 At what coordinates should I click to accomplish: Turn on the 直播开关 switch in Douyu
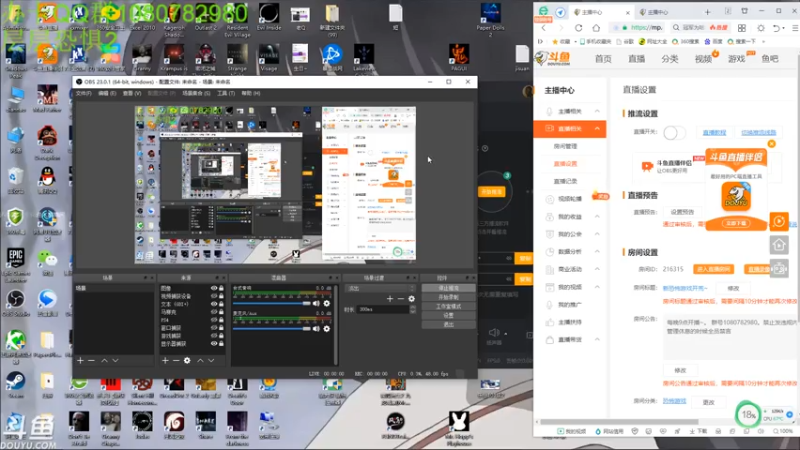click(x=673, y=133)
